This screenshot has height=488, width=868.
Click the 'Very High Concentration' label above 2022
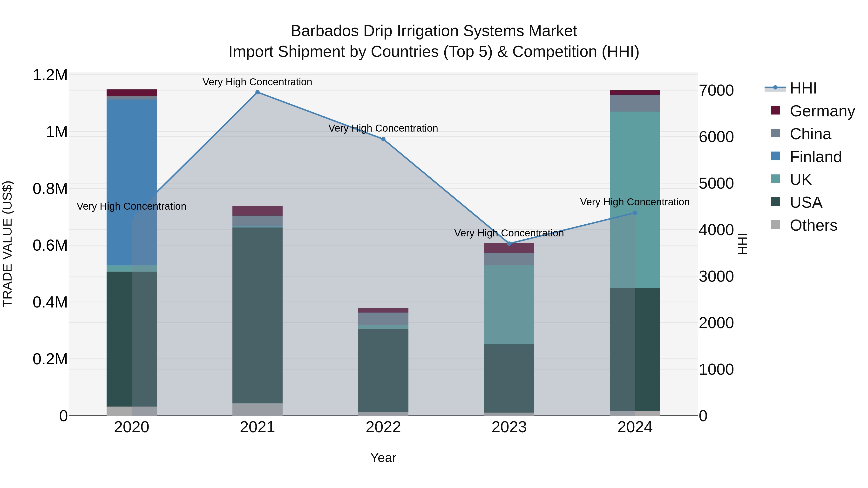[383, 128]
